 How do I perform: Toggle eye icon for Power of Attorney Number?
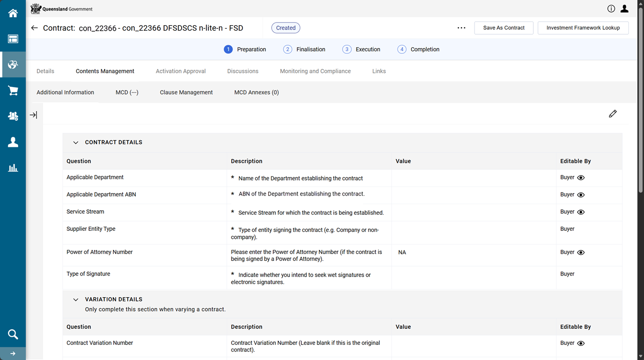[581, 252]
